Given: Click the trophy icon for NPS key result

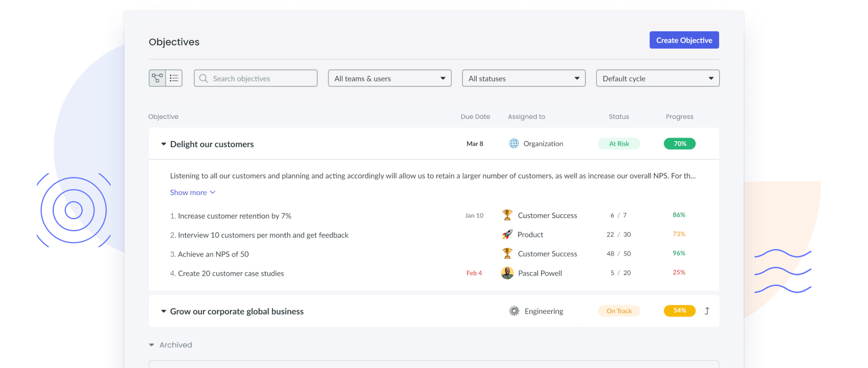Looking at the screenshot, I should (507, 254).
